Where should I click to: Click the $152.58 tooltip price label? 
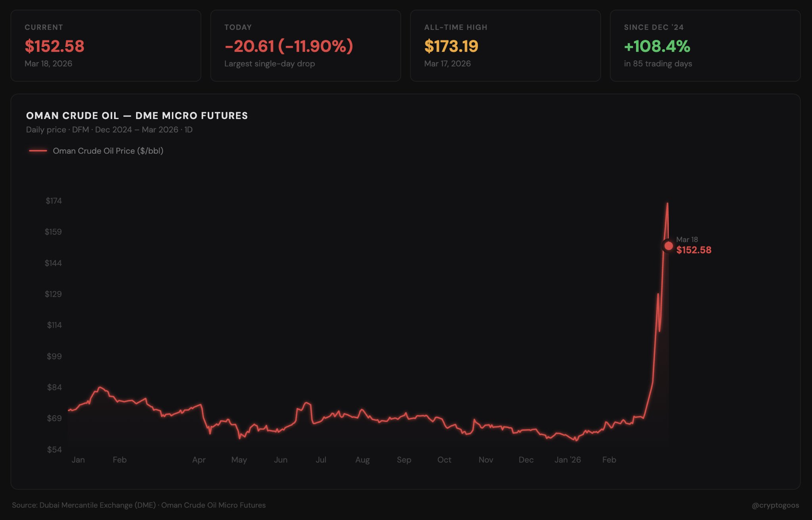pos(693,250)
